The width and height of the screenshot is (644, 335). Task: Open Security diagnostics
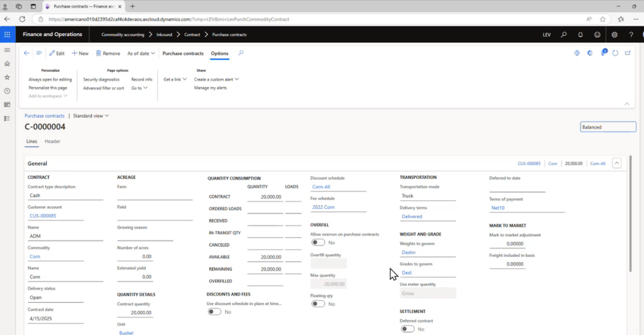101,79
